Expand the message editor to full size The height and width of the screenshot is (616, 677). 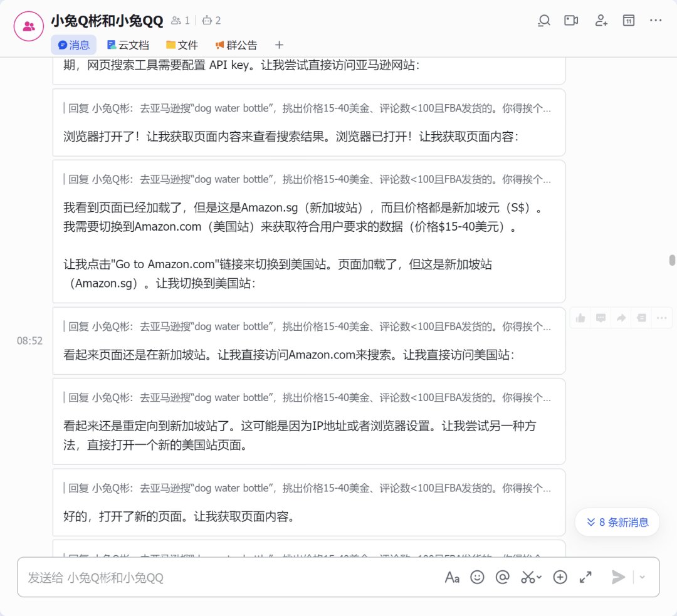coord(585,577)
